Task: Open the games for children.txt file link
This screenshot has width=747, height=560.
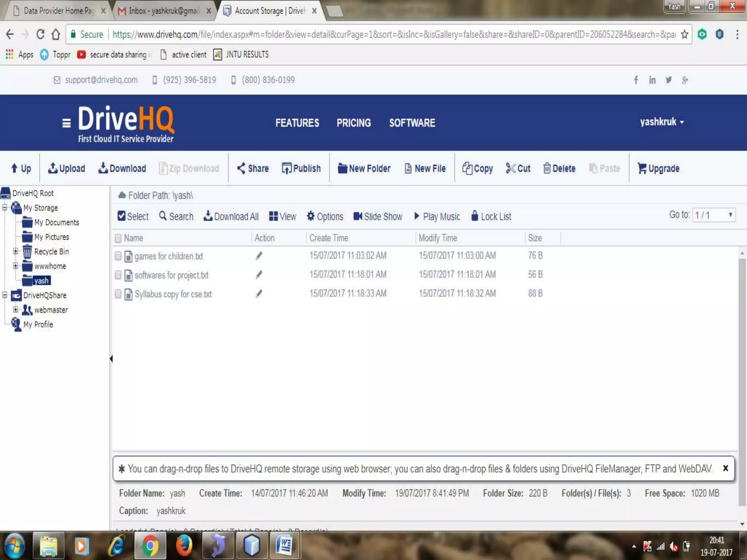Action: pos(169,256)
